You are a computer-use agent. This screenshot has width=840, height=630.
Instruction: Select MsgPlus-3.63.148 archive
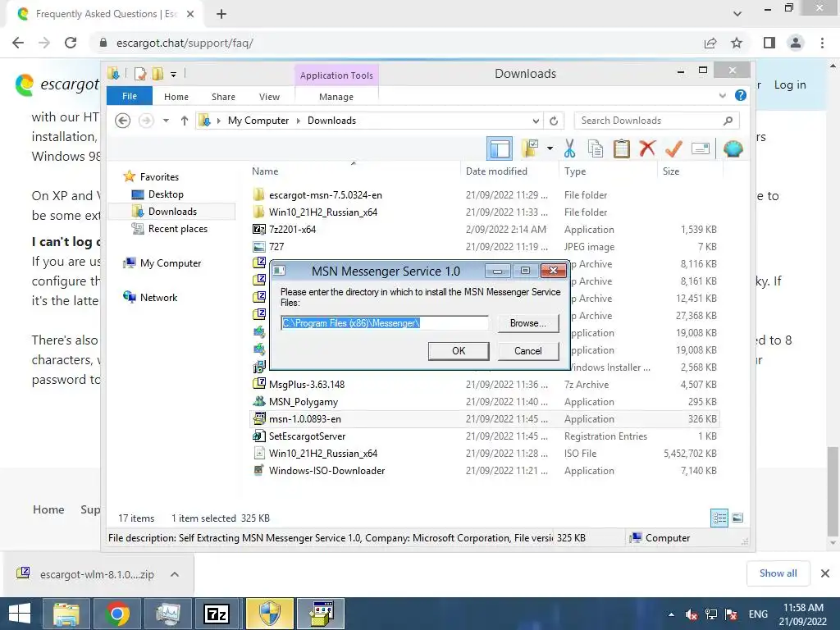click(307, 385)
